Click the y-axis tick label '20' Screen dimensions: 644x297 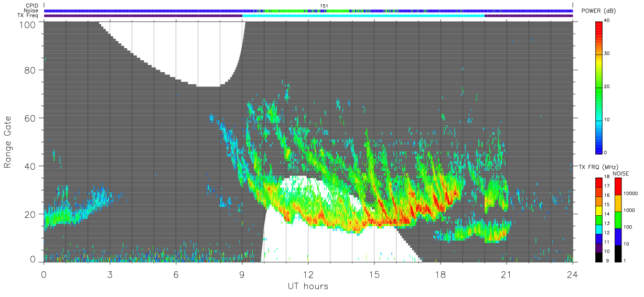click(x=30, y=214)
